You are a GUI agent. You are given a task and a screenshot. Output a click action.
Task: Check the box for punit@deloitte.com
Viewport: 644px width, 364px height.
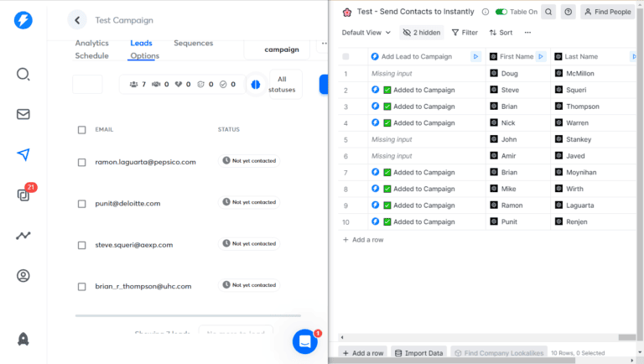(x=81, y=204)
